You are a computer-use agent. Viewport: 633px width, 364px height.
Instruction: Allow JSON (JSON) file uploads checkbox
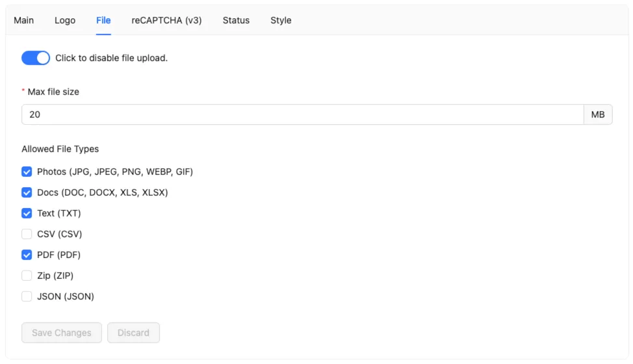(x=27, y=296)
